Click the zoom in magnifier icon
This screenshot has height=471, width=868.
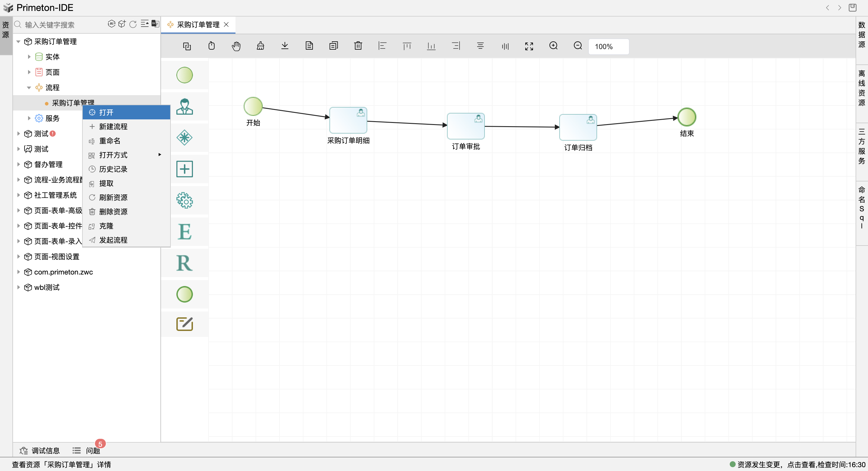553,46
